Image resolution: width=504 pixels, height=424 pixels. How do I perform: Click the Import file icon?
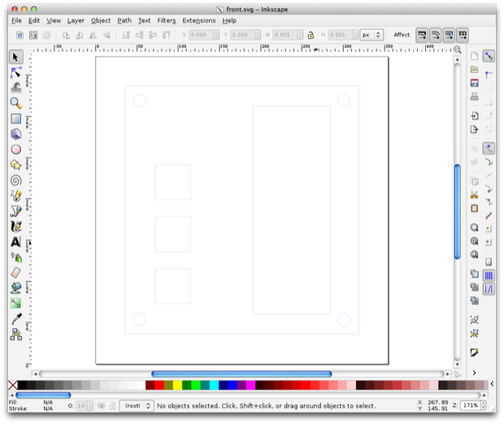tap(475, 116)
